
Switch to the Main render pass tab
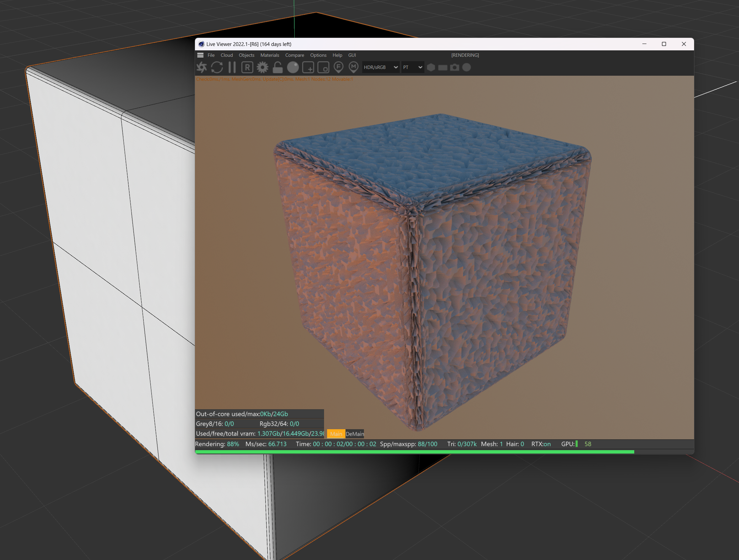(x=336, y=434)
